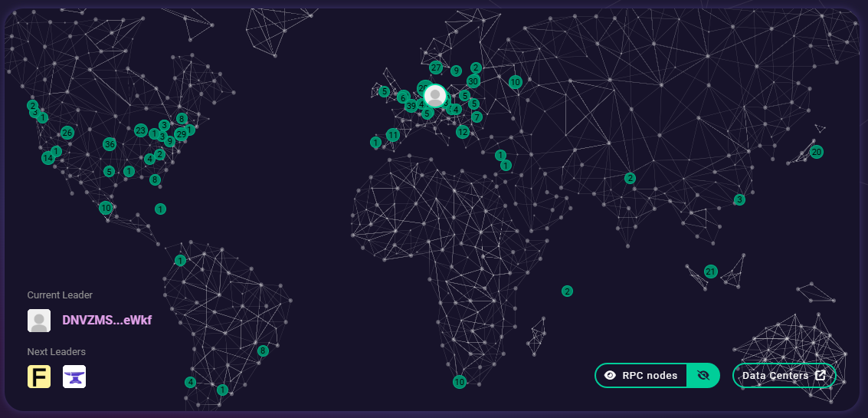The image size is (868, 418).
Task: Click the 11-node cluster marker
Action: click(393, 135)
